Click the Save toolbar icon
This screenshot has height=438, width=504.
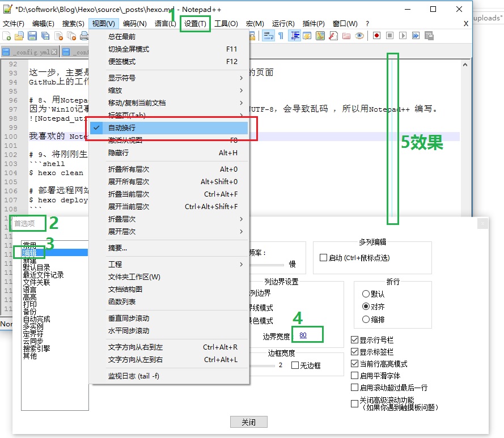click(32, 36)
